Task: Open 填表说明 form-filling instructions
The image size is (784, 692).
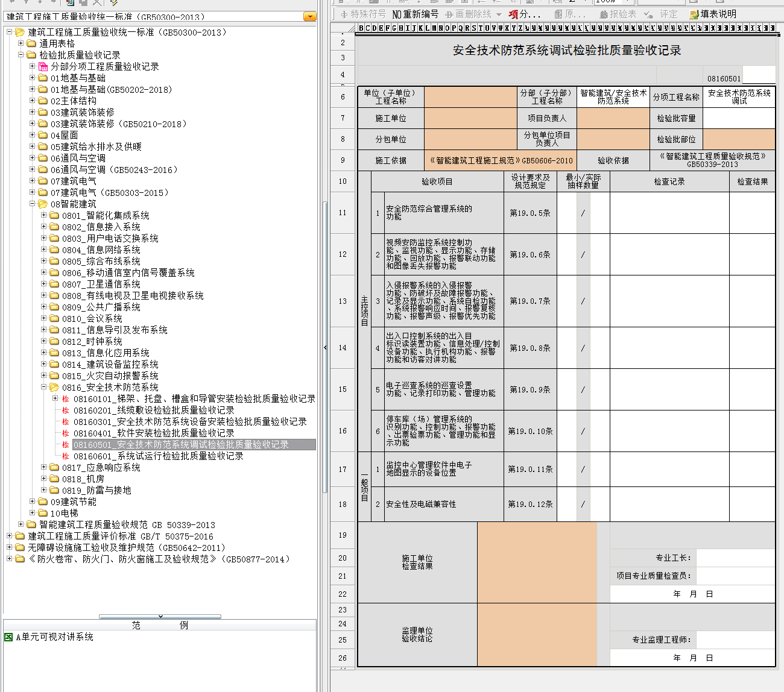Action: click(713, 14)
